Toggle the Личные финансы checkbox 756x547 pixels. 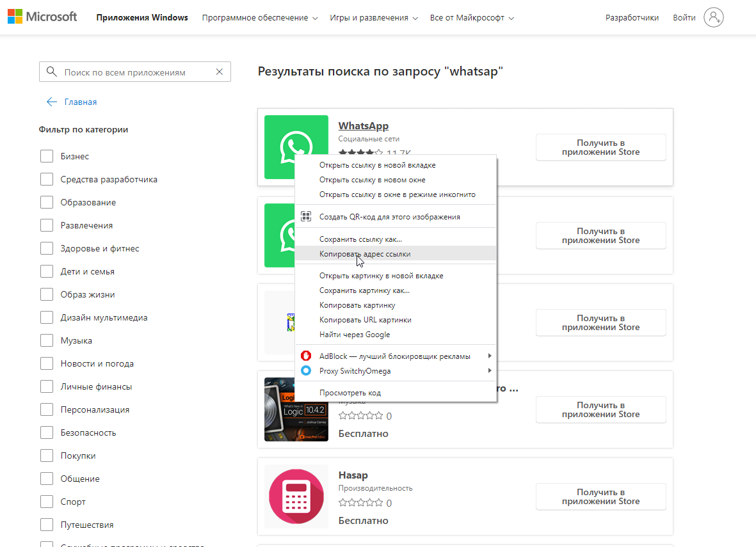coord(47,386)
